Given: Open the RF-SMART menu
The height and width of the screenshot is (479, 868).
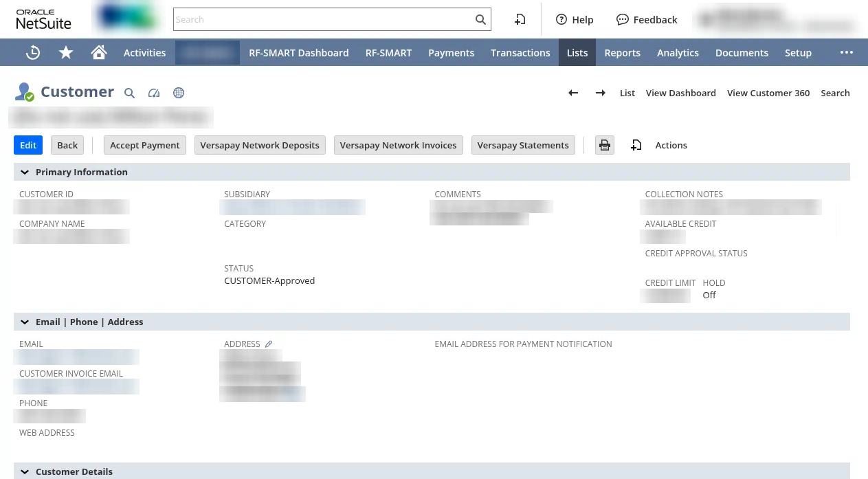Looking at the screenshot, I should (x=388, y=52).
